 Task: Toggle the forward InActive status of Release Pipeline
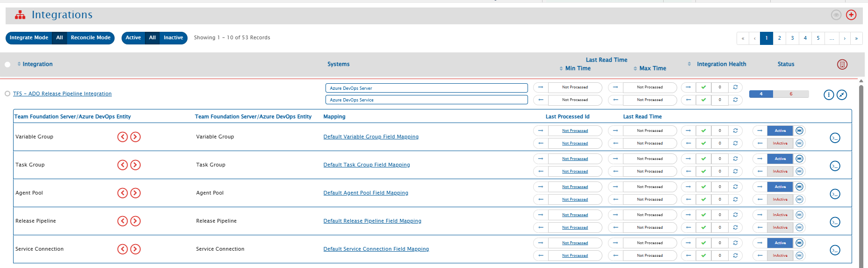tap(780, 215)
